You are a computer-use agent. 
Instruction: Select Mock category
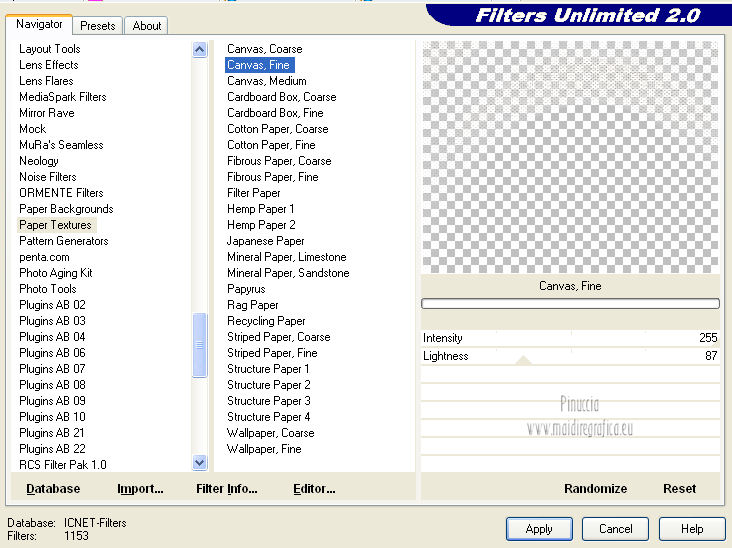32,129
